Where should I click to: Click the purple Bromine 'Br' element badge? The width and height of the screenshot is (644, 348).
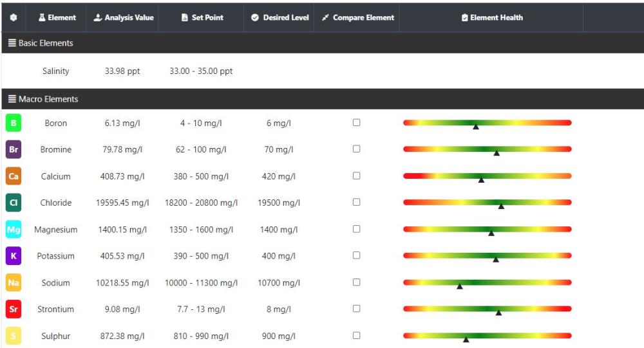(x=14, y=149)
